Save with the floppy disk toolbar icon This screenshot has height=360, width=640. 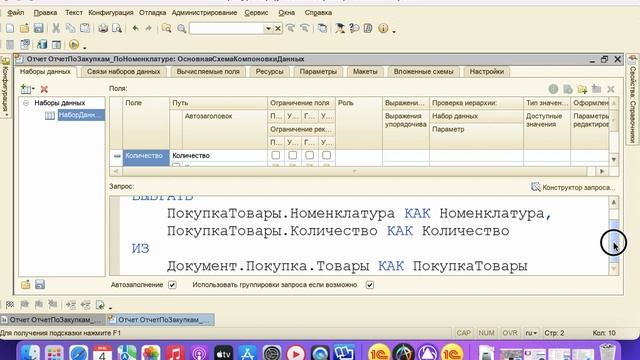39,28
